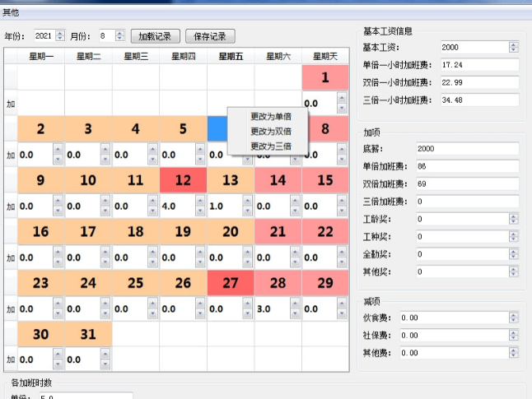Decrease the month spinner value
Viewport: 532px width, 399px height.
click(x=120, y=39)
